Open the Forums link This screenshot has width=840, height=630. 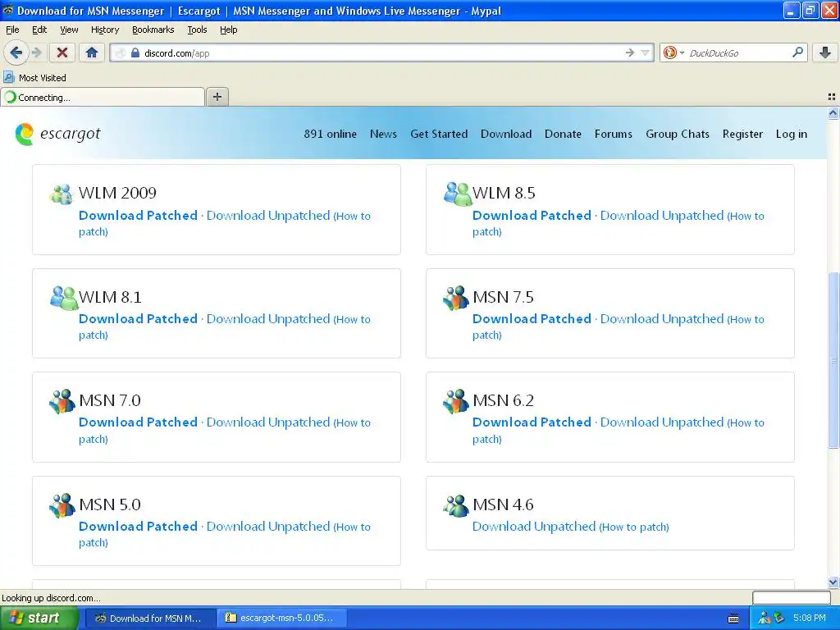(x=613, y=134)
